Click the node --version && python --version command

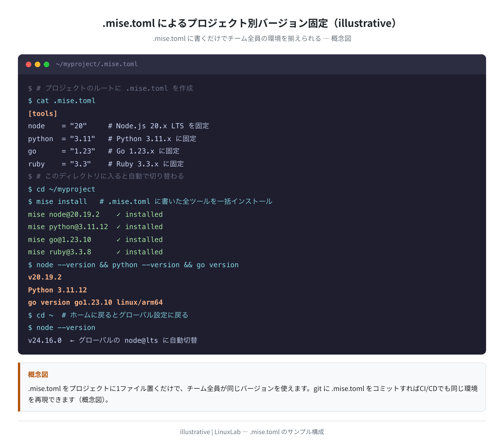(133, 265)
